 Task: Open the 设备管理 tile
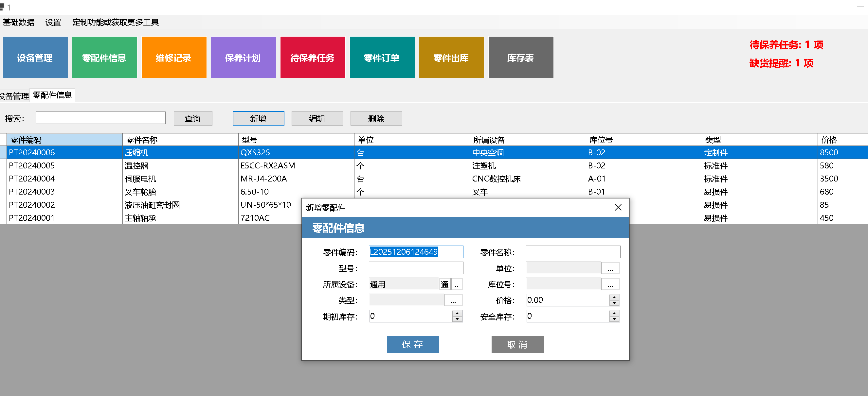pyautogui.click(x=35, y=58)
